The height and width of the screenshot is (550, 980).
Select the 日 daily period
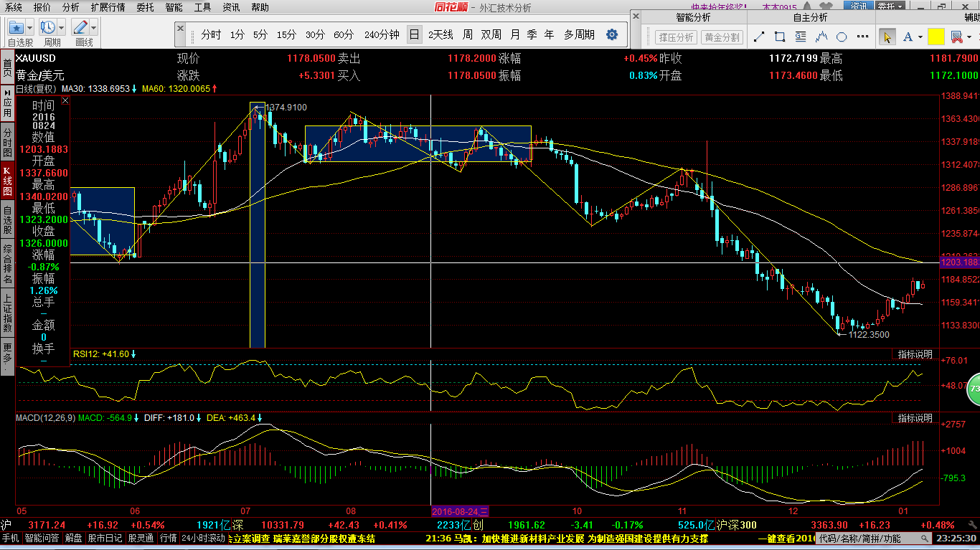click(x=415, y=34)
